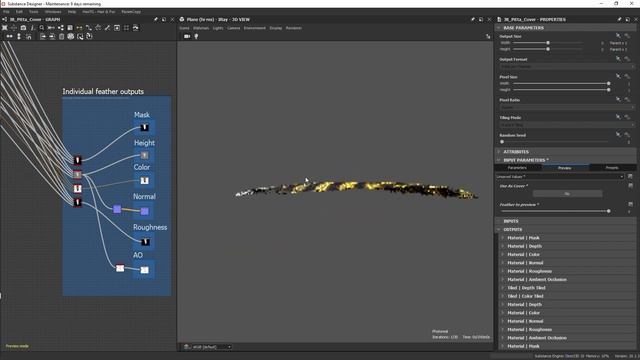The height and width of the screenshot is (360, 640).
Task: Open the Output Format dropdown
Action: (567, 66)
